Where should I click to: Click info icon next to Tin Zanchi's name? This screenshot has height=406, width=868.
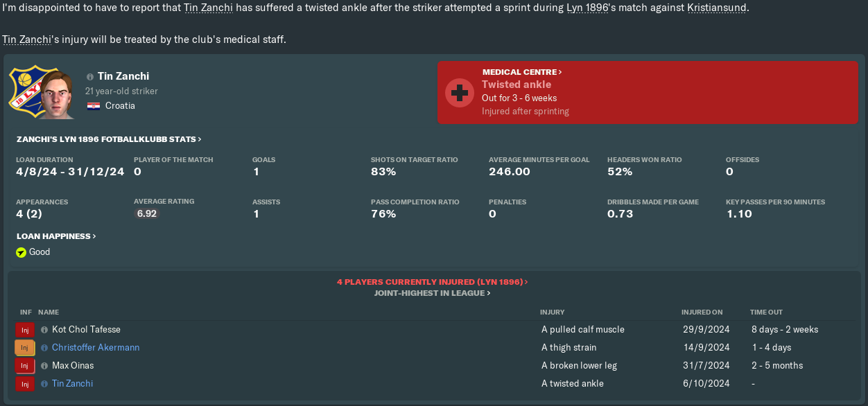click(x=90, y=77)
